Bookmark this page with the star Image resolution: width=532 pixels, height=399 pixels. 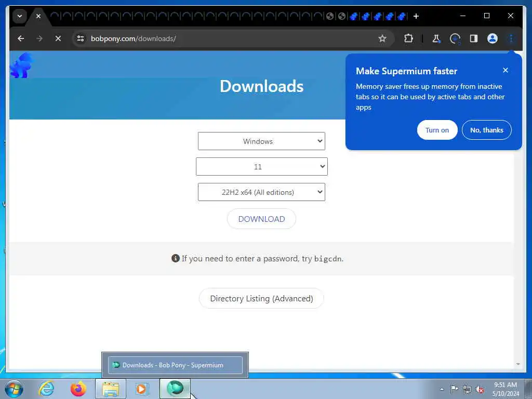(382, 38)
